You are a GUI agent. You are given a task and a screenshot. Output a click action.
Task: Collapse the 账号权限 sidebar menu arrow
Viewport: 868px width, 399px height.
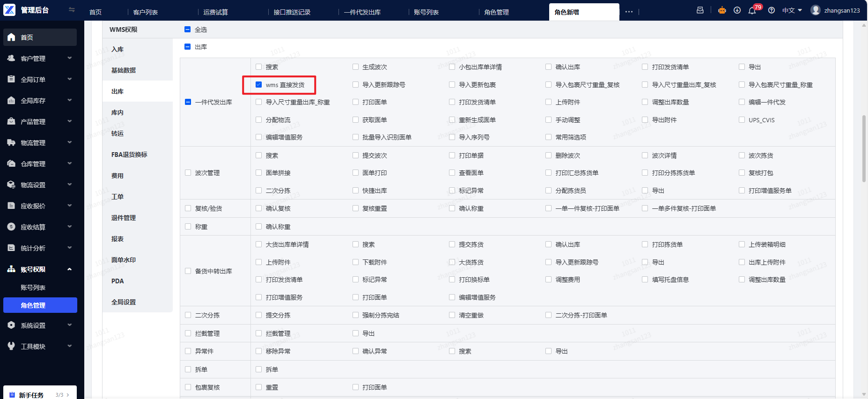tap(69, 269)
